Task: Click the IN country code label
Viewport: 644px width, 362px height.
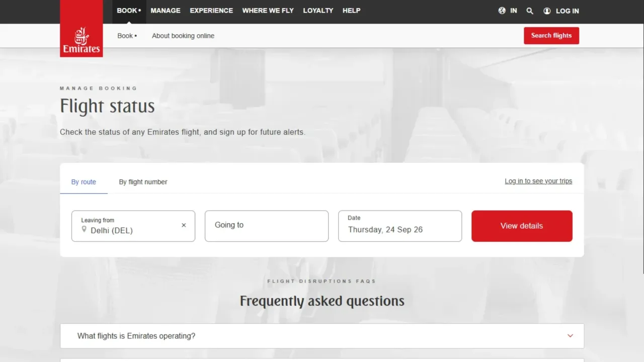Action: (x=514, y=11)
